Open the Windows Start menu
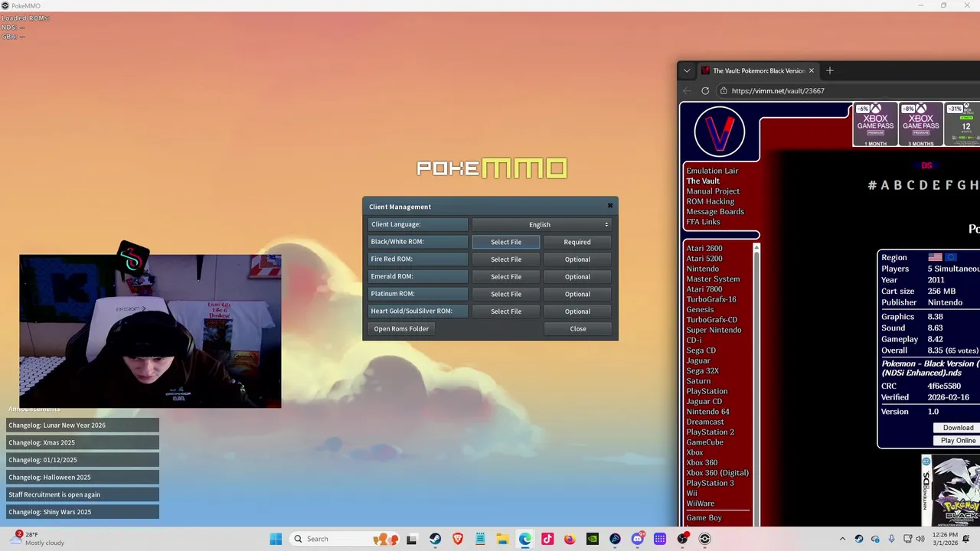Screen dimensions: 980x551 point(276,539)
